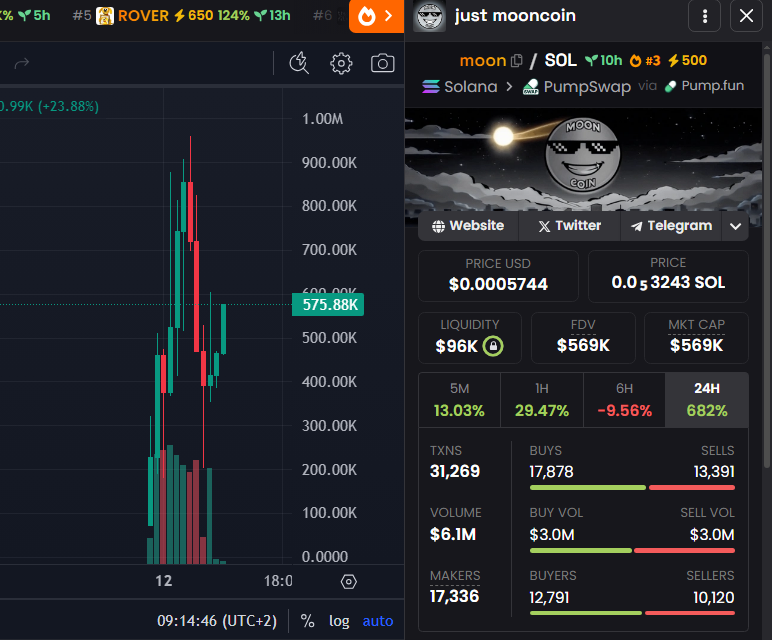Click the LIQUIDITY $96K box
This screenshot has height=640, width=772.
click(470, 338)
